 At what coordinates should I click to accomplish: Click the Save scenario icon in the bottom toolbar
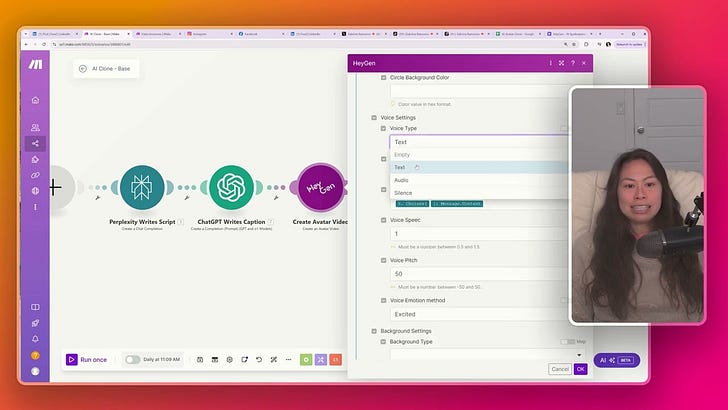[200, 359]
